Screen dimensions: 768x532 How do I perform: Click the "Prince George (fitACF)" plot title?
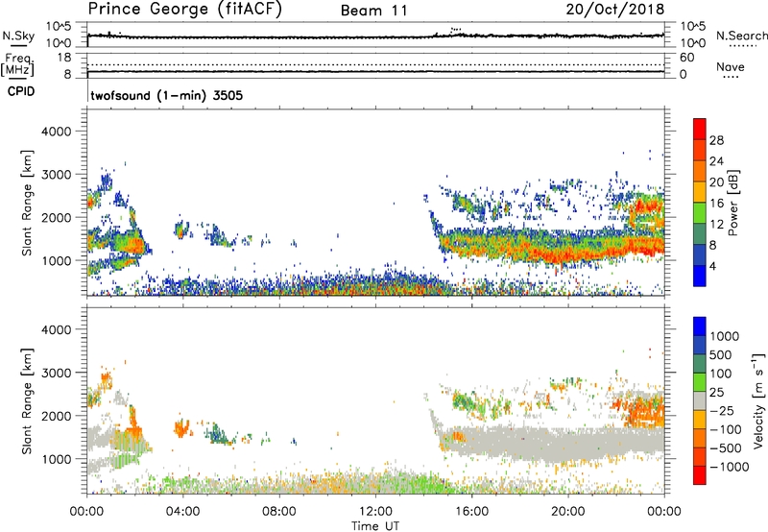pos(184,10)
